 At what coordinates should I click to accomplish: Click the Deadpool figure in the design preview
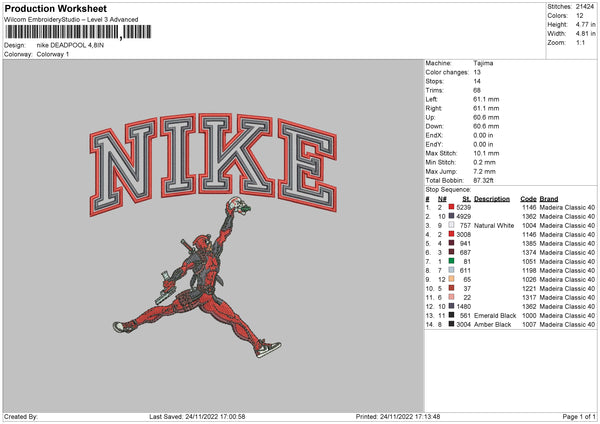(x=197, y=277)
